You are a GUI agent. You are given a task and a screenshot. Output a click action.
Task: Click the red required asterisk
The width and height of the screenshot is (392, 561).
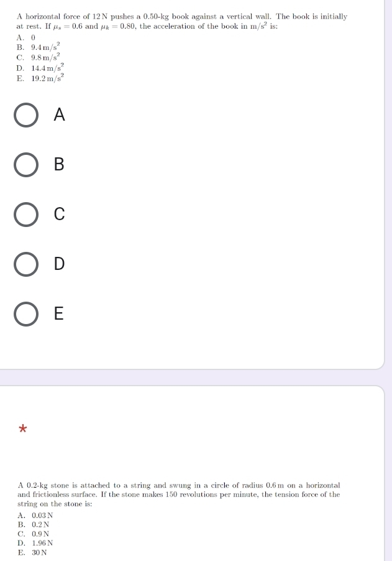pyautogui.click(x=22, y=429)
